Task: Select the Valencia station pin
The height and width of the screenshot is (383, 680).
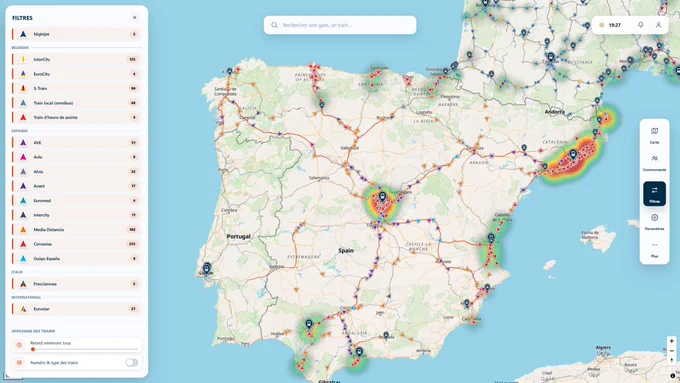Action: 491,238
